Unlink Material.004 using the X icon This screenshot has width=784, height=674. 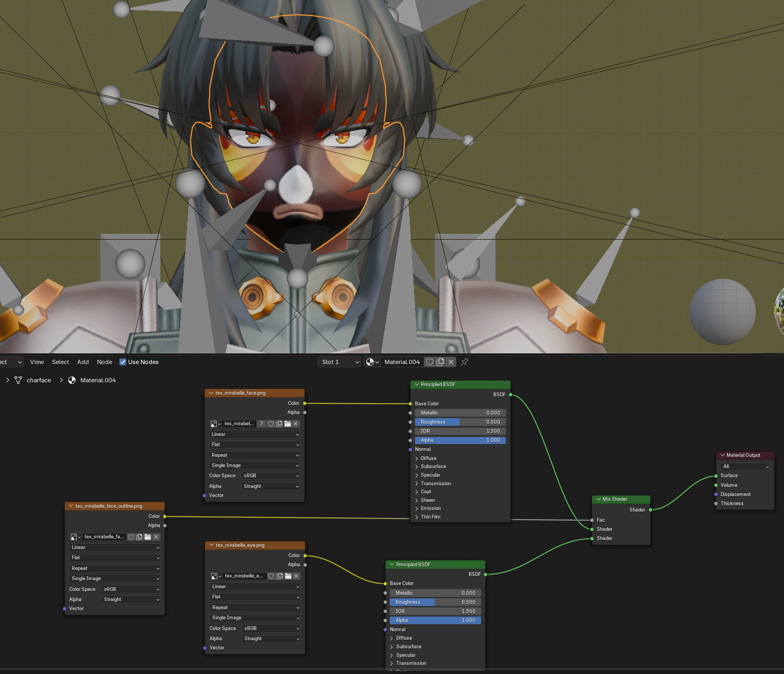[x=451, y=362]
